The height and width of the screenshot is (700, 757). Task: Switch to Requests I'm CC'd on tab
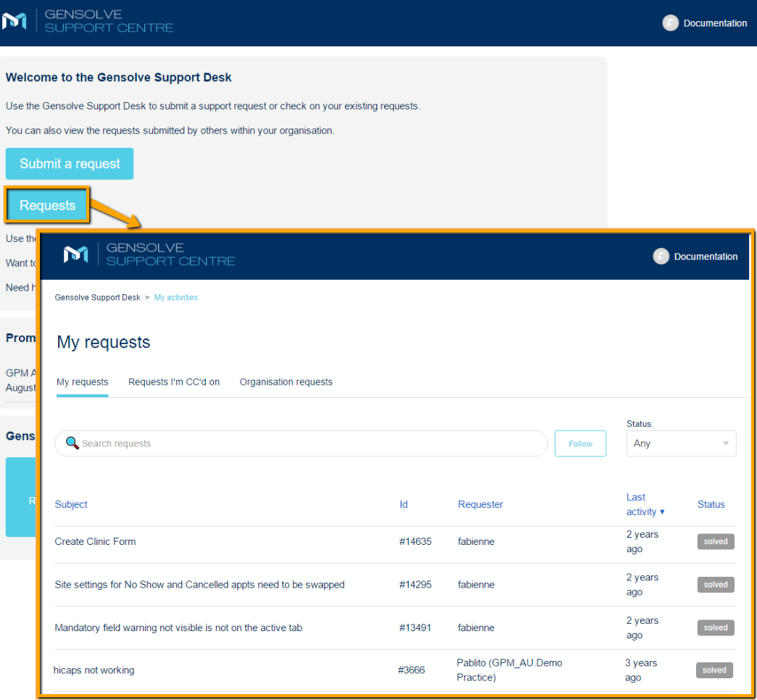click(x=174, y=382)
